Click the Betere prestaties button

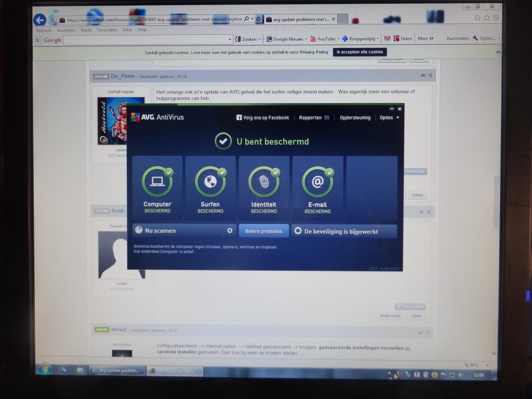264,231
